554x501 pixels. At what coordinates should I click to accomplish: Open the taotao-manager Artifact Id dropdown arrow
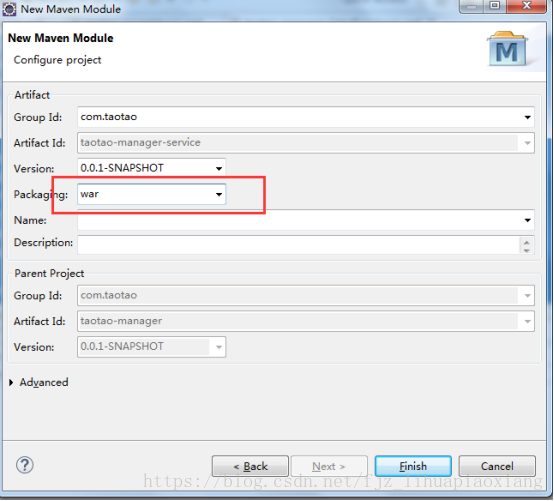(x=527, y=321)
